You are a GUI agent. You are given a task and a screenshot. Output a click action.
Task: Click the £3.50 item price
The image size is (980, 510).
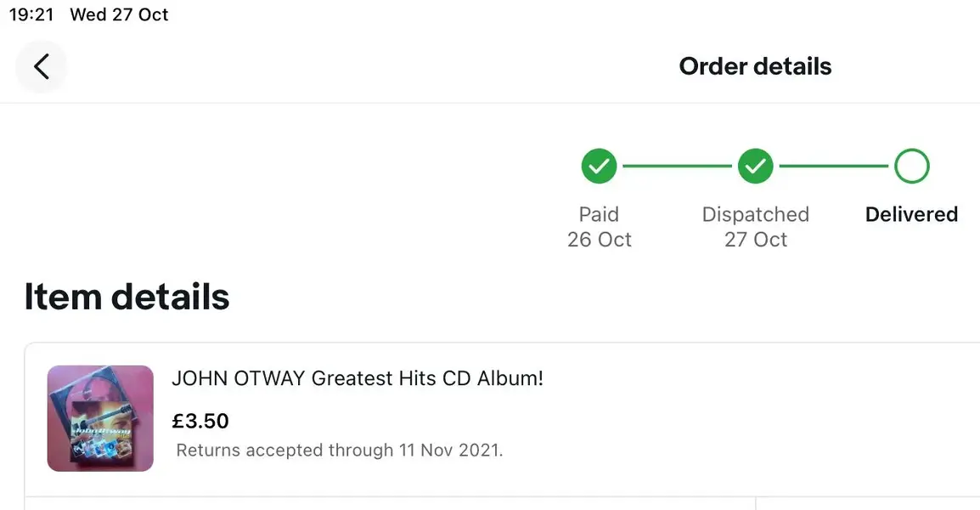200,421
